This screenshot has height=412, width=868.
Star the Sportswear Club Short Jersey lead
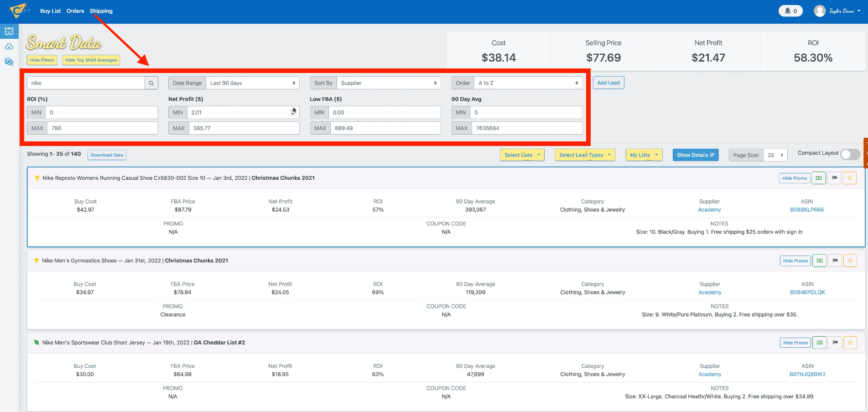click(850, 343)
